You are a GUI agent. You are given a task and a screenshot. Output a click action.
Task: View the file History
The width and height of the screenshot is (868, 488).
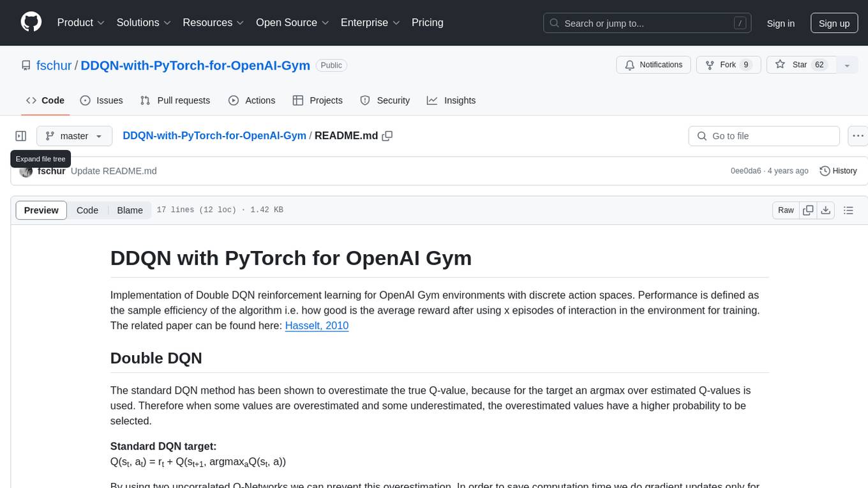(838, 171)
